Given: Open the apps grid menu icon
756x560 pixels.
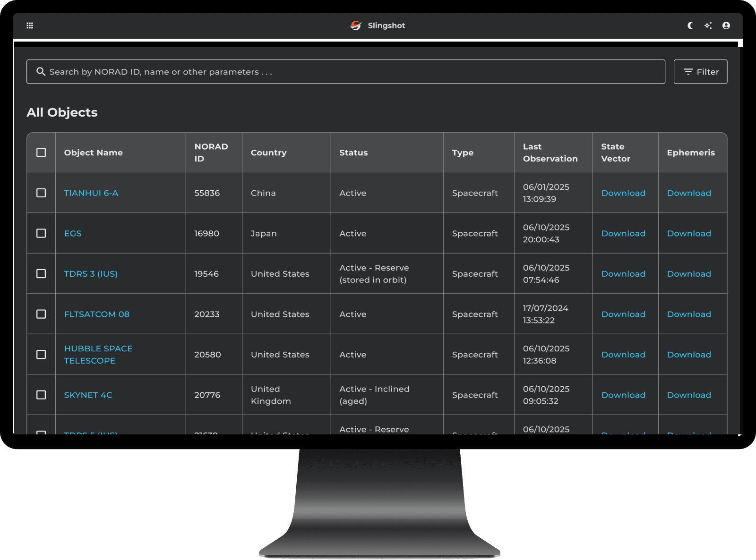Looking at the screenshot, I should tap(30, 25).
